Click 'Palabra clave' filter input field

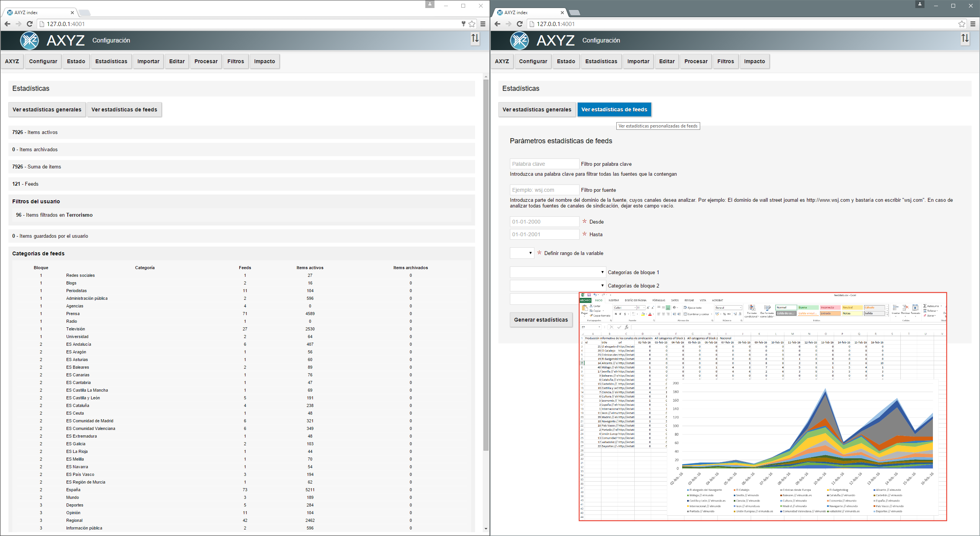[544, 164]
